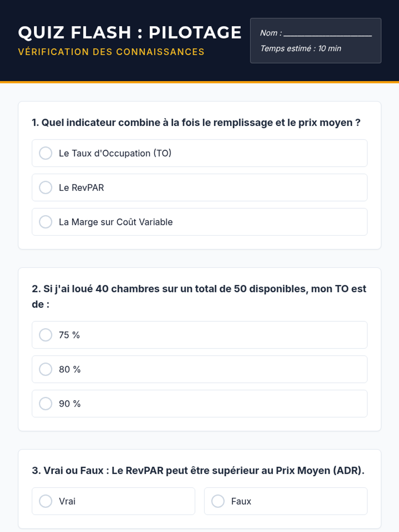
Task: Select the 'Vrai' radio button
Action: coord(46,501)
